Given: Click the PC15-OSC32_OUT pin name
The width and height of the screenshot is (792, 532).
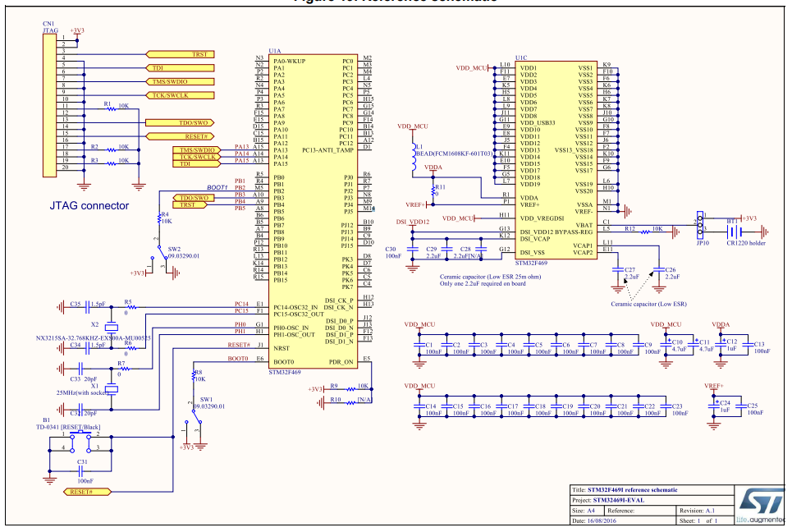Looking at the screenshot, I should point(299,314).
